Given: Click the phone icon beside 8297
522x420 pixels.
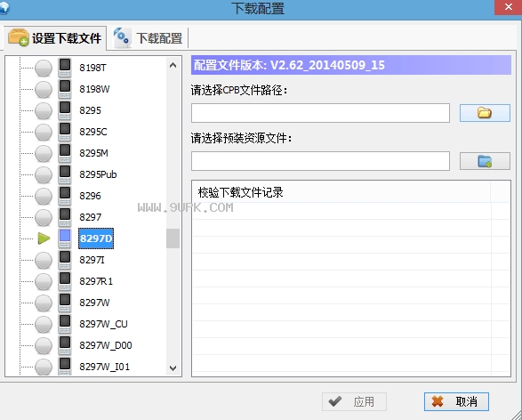Looking at the screenshot, I should (65, 217).
